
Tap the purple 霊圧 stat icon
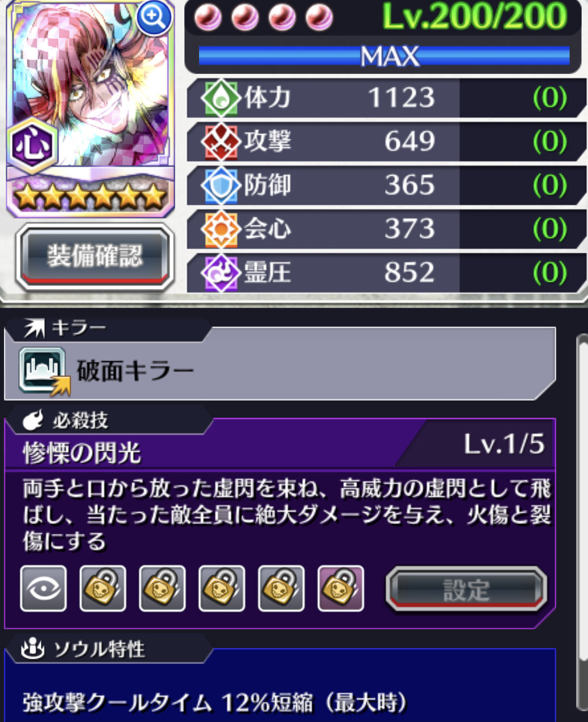221,273
